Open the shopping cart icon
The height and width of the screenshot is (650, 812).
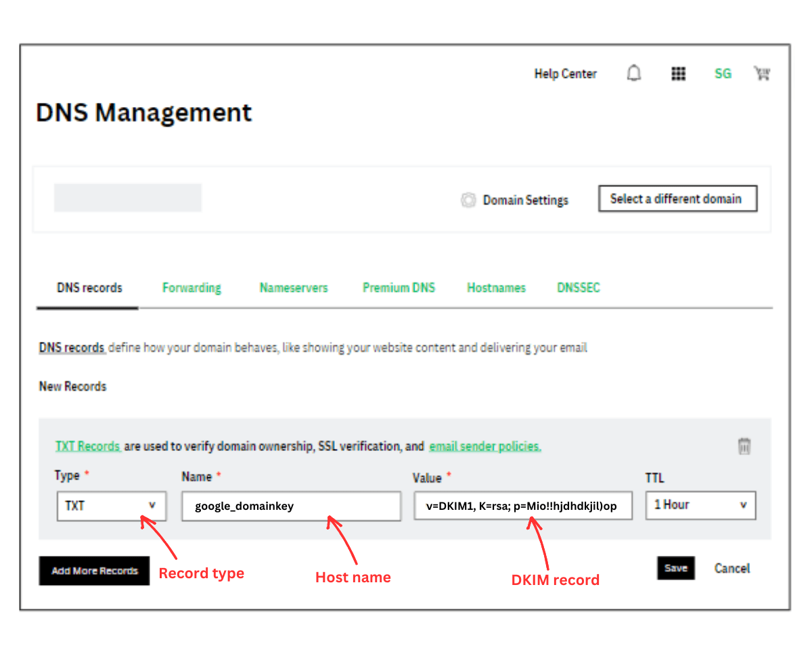coord(763,73)
